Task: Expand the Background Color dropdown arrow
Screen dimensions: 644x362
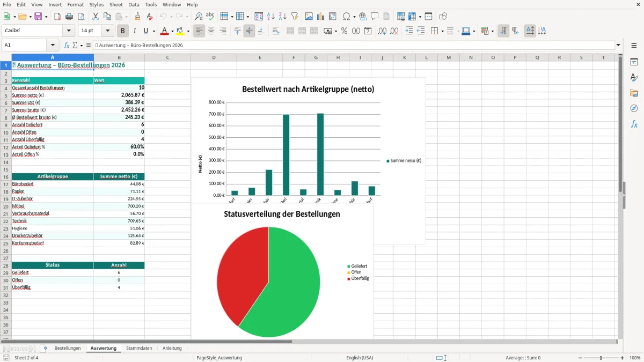Action: (x=187, y=31)
